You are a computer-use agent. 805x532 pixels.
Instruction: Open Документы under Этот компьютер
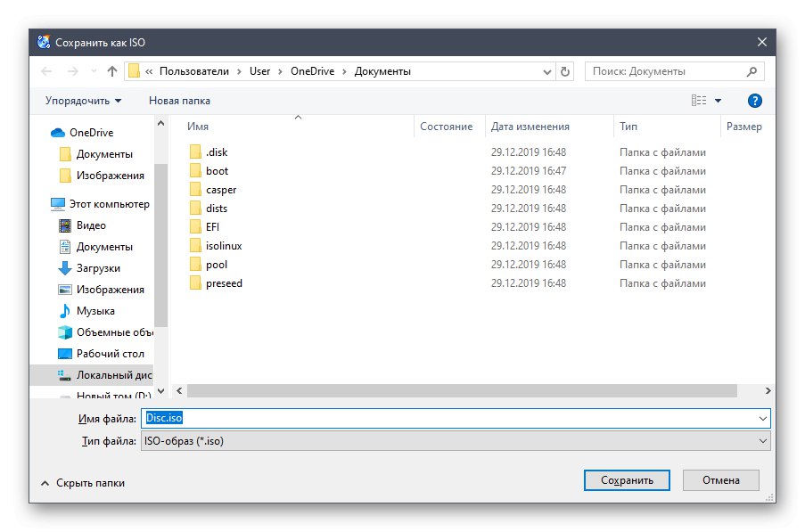tap(104, 247)
